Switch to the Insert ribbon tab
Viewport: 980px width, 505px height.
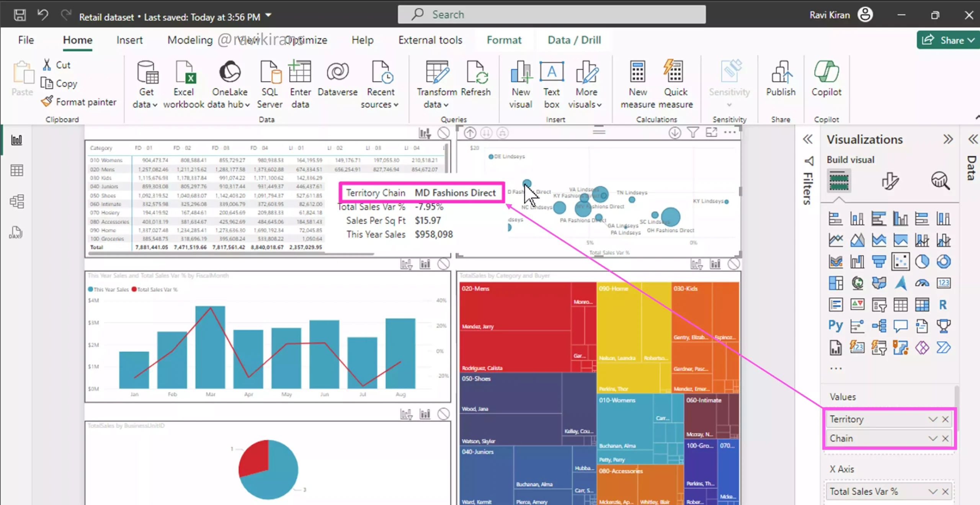[129, 40]
